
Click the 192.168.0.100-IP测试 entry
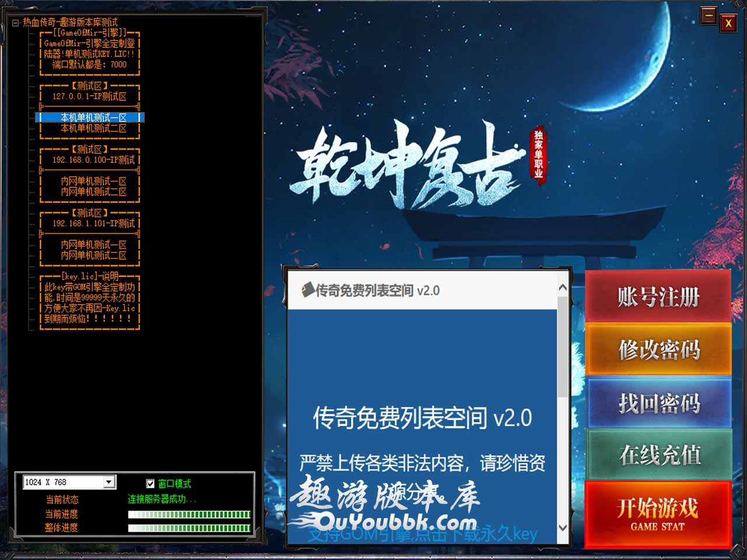[93, 160]
